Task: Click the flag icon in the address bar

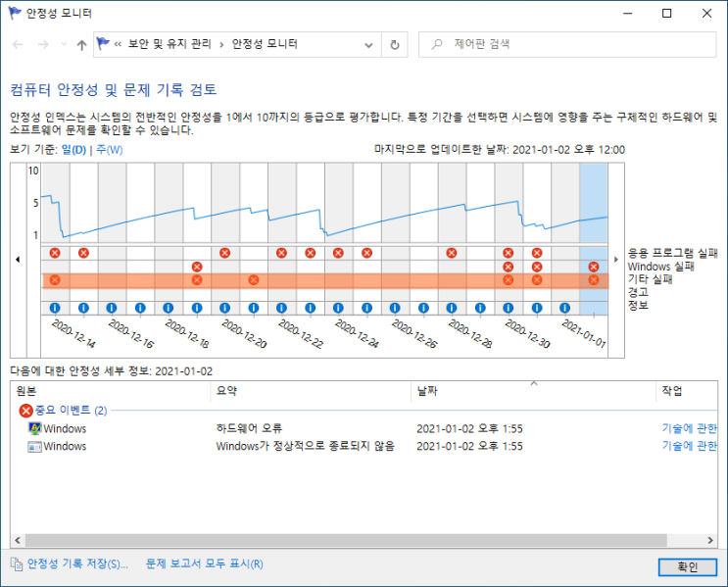Action: pyautogui.click(x=103, y=44)
